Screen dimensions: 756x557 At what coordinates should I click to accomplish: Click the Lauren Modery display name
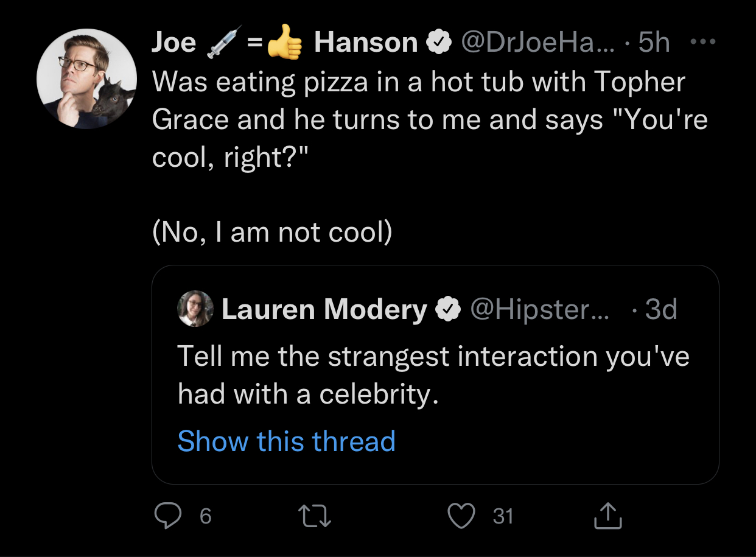[x=324, y=310]
